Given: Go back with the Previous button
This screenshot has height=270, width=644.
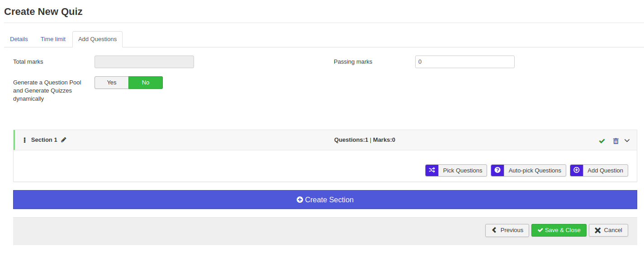Looking at the screenshot, I should [507, 230].
